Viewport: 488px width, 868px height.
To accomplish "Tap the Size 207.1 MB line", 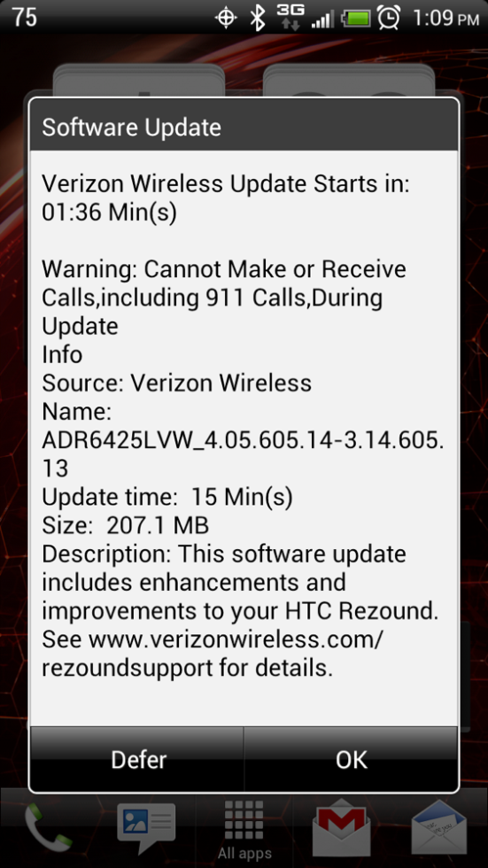I will coord(126,525).
